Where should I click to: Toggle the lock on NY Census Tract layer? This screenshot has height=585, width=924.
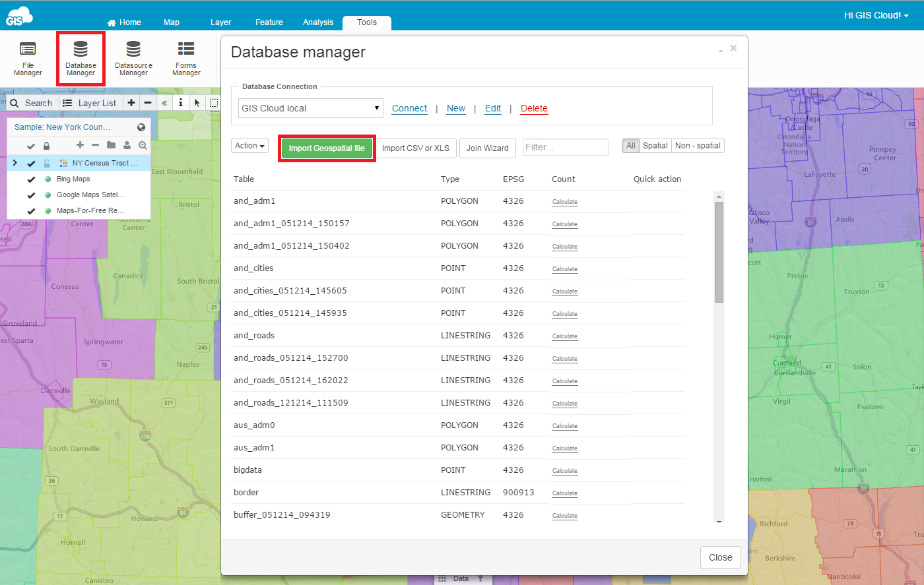pyautogui.click(x=47, y=164)
